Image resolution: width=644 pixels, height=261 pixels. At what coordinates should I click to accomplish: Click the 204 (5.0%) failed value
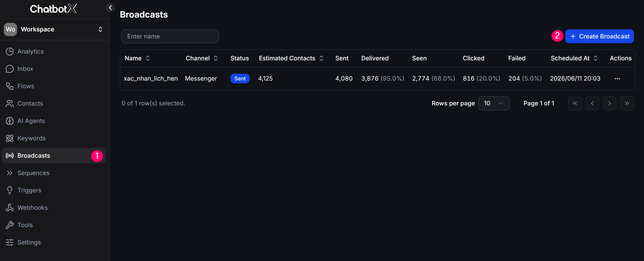[525, 79]
